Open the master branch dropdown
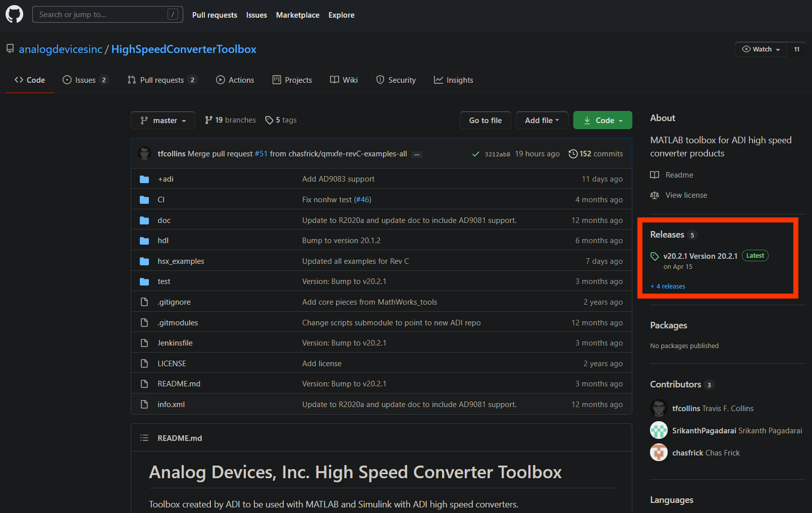Viewport: 812px width, 513px height. click(x=163, y=120)
